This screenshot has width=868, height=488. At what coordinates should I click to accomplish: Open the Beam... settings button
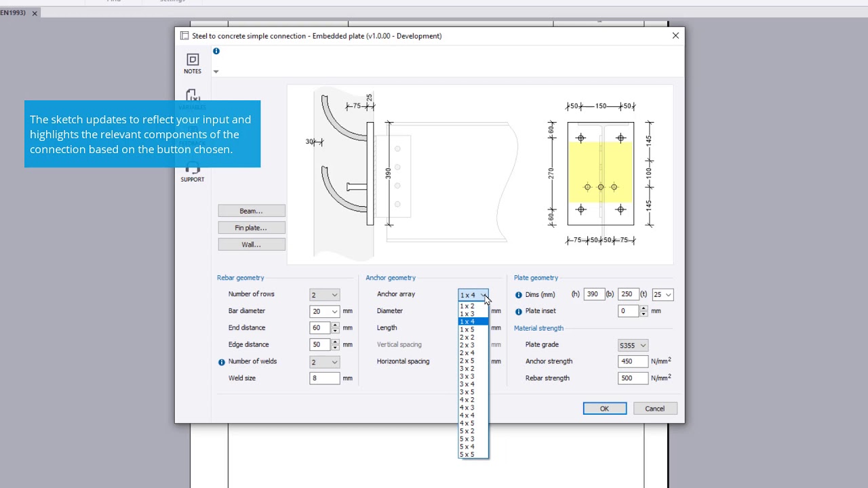pos(252,211)
